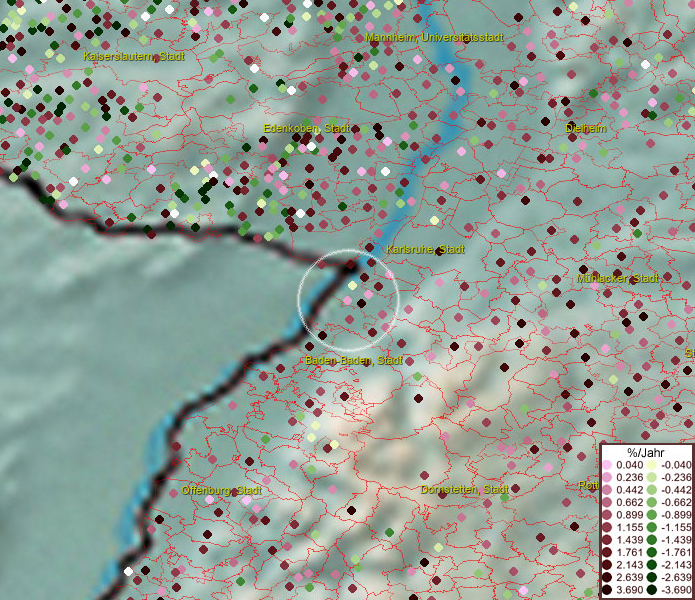Pick the 0.040 pink legend swatch

607,465
